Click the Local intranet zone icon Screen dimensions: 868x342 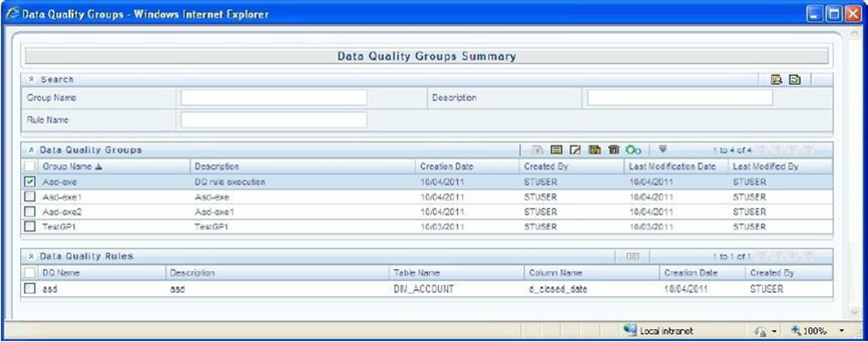pyautogui.click(x=630, y=330)
